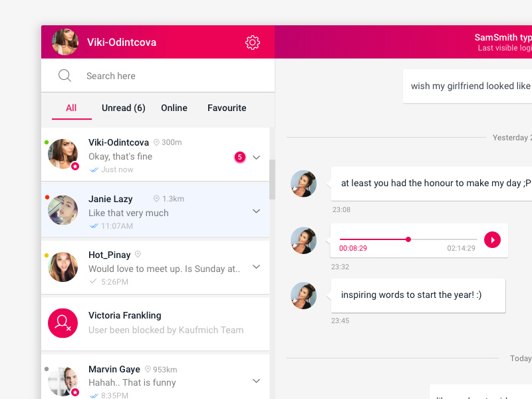Expand options chevron for Hot_Pinay conversation
The image size is (532, 399).
pos(257,267)
